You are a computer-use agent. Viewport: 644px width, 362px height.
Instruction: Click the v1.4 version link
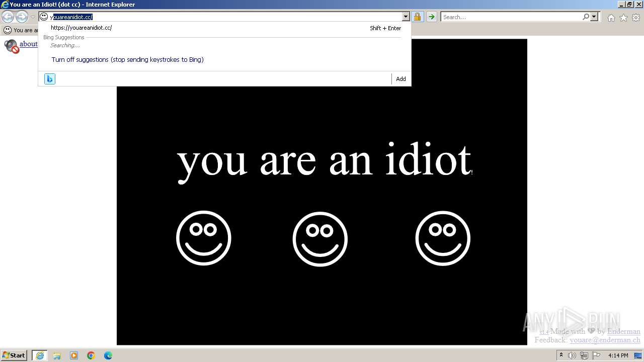click(544, 332)
